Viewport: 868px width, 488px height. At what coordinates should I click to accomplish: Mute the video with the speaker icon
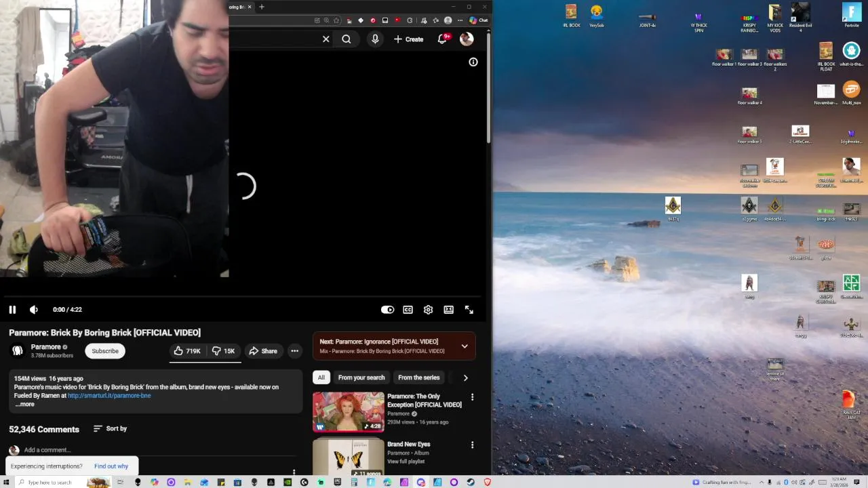pos(34,310)
